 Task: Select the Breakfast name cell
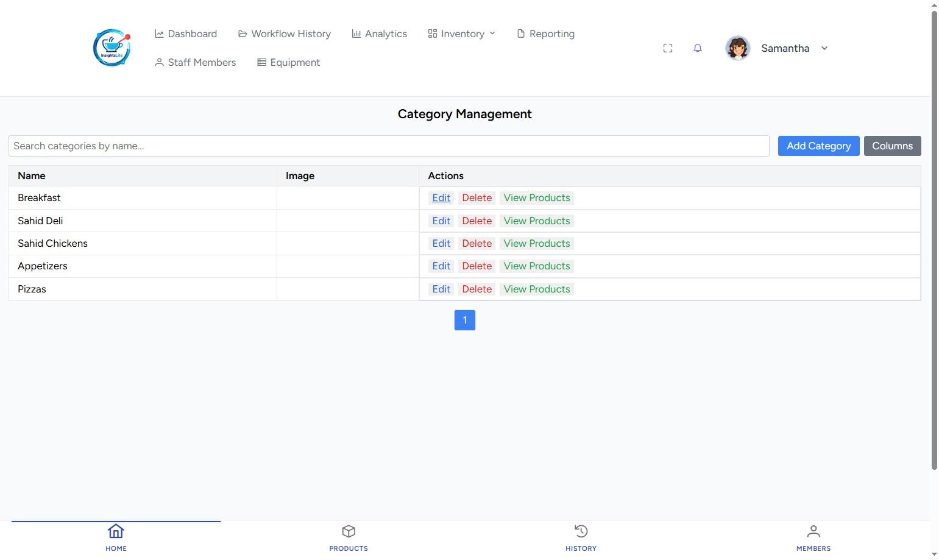pyautogui.click(x=143, y=198)
